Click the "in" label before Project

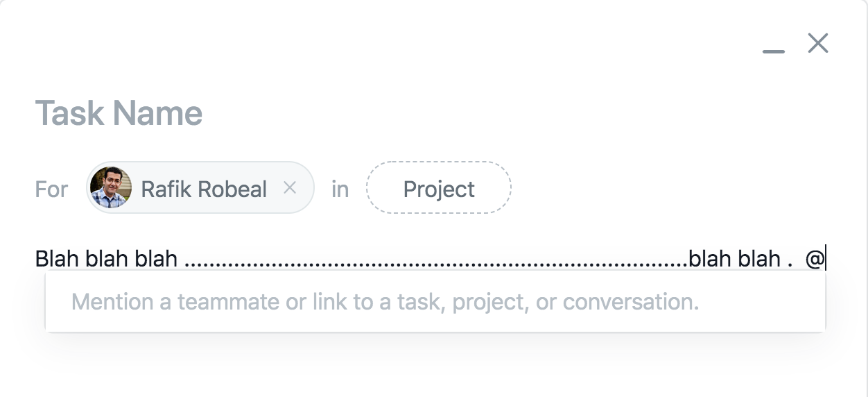pos(340,189)
